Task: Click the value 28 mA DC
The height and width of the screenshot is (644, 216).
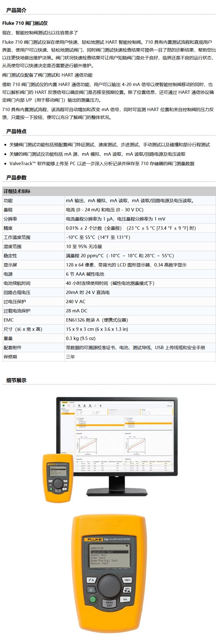Action: 77,311
